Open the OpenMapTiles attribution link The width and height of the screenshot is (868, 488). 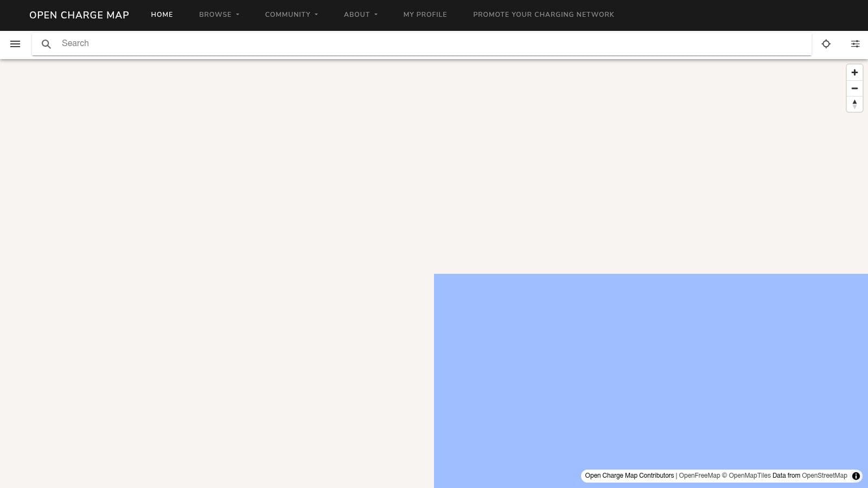coord(749,476)
